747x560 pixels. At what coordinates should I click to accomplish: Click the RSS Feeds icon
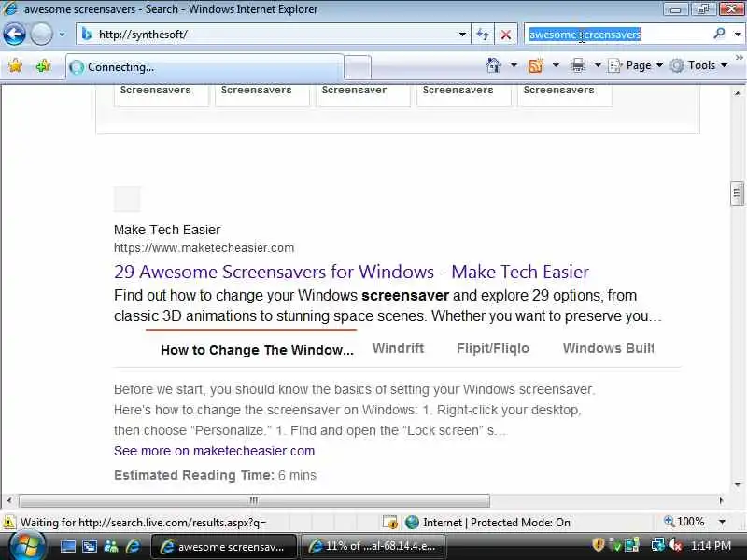pyautogui.click(x=535, y=65)
